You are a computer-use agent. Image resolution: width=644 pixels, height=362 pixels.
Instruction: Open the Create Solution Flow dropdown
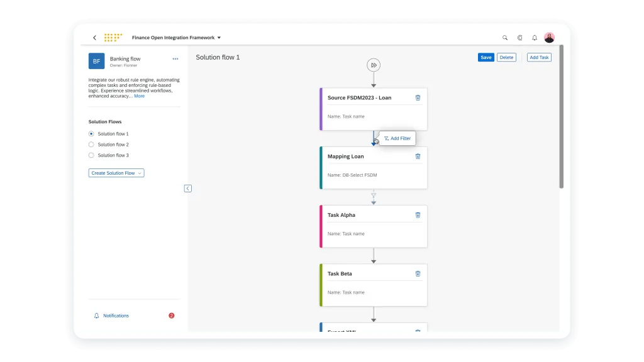[x=116, y=173]
